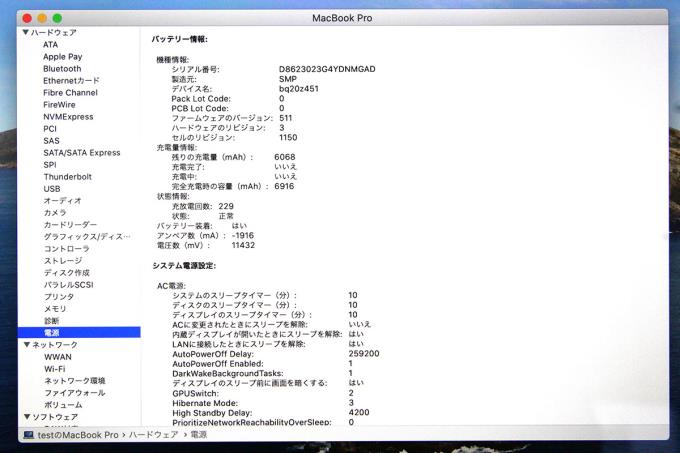Close the MacBook Pro window

point(27,18)
